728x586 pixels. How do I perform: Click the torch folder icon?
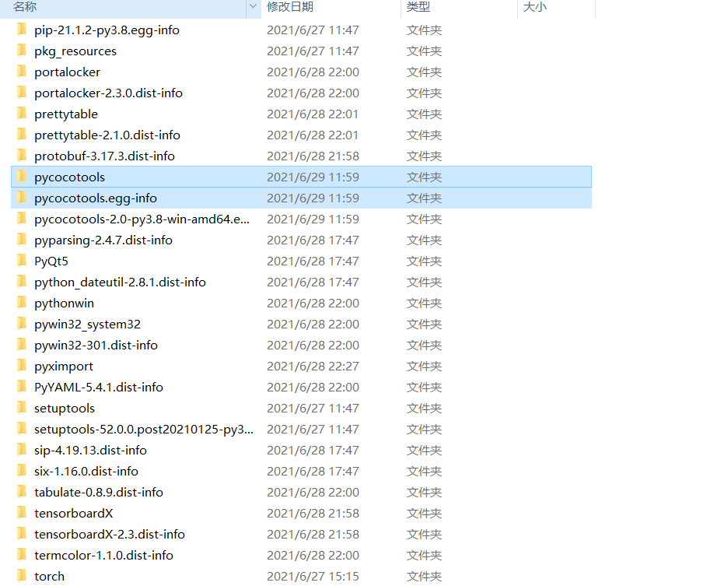(x=21, y=576)
